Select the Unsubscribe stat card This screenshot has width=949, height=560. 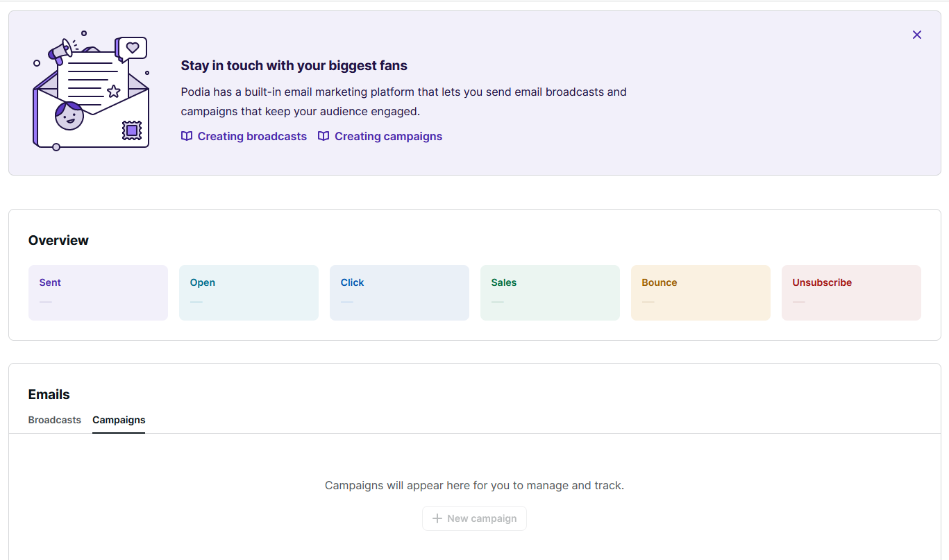click(851, 292)
